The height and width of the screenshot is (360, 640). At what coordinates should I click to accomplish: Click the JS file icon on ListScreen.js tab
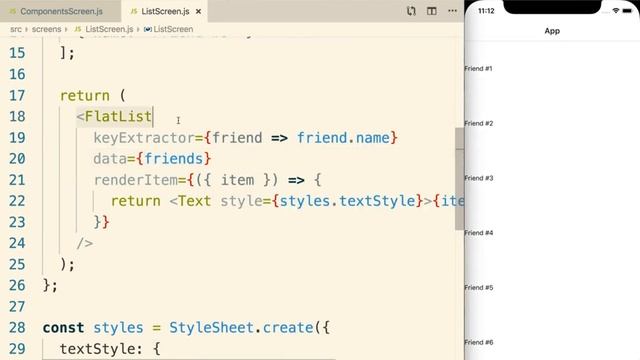134,11
